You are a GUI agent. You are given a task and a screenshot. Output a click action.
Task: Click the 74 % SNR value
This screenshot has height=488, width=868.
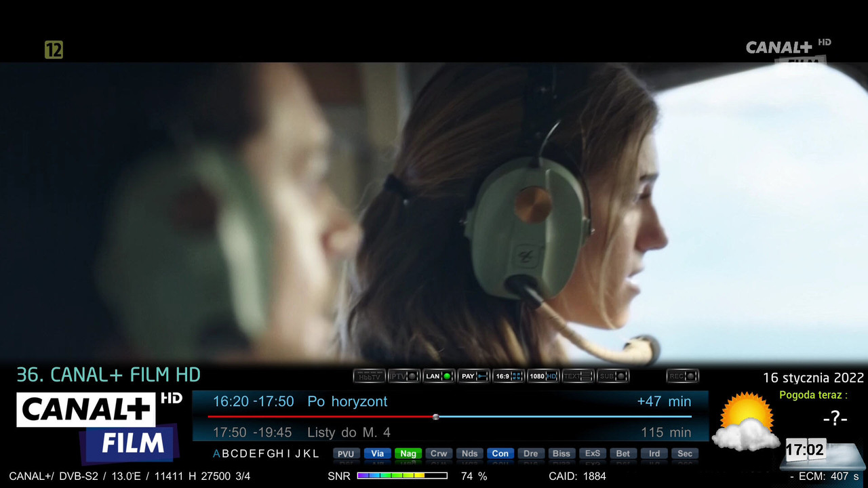474,476
